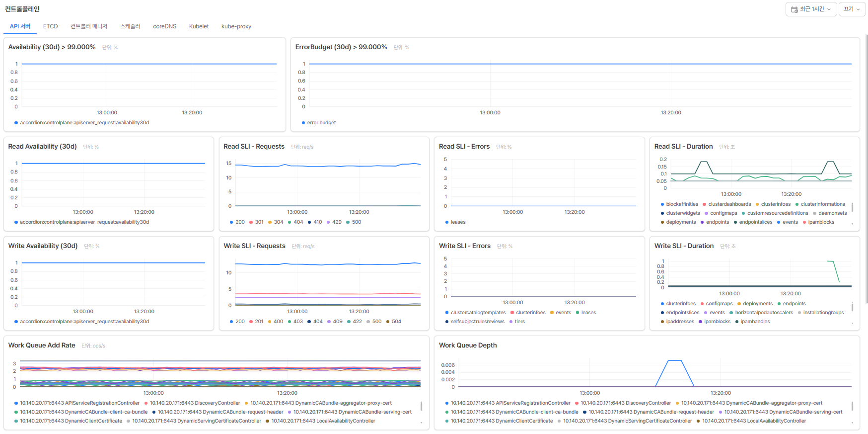Open the 스케줄러 tab
The width and height of the screenshot is (868, 434).
130,26
